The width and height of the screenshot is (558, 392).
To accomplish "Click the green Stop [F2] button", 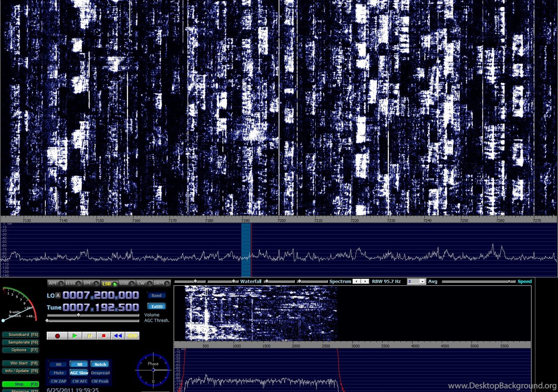I will pos(20,384).
